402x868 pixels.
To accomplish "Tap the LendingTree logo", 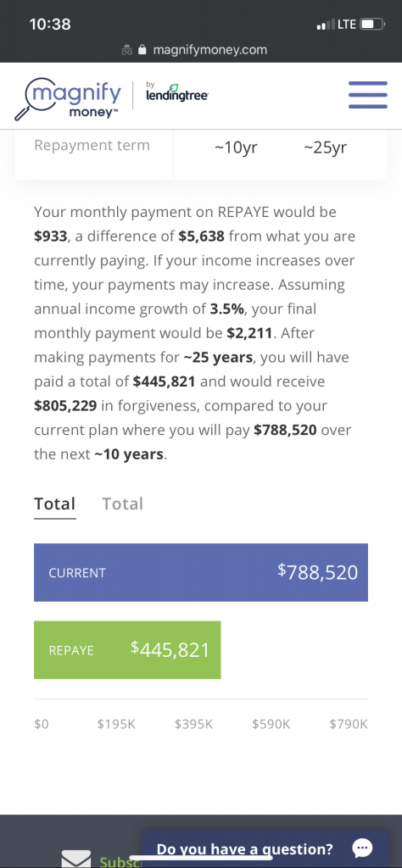I will (176, 92).
